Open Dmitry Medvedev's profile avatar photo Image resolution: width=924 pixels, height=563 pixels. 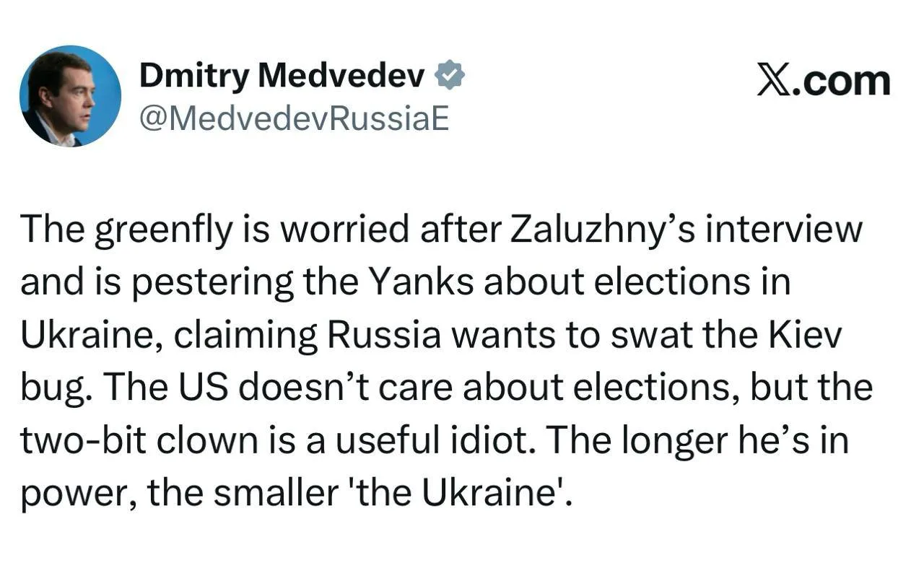click(71, 96)
